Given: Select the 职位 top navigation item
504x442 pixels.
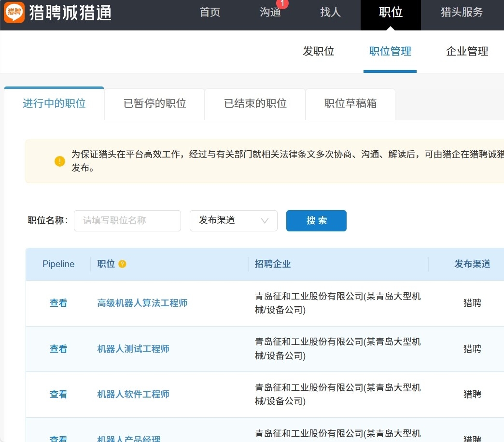Looking at the screenshot, I should (391, 13).
